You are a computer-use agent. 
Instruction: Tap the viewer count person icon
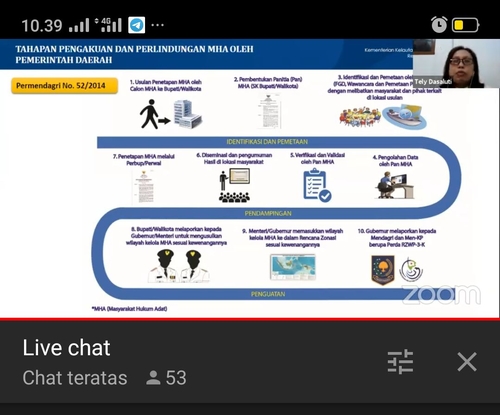point(153,378)
